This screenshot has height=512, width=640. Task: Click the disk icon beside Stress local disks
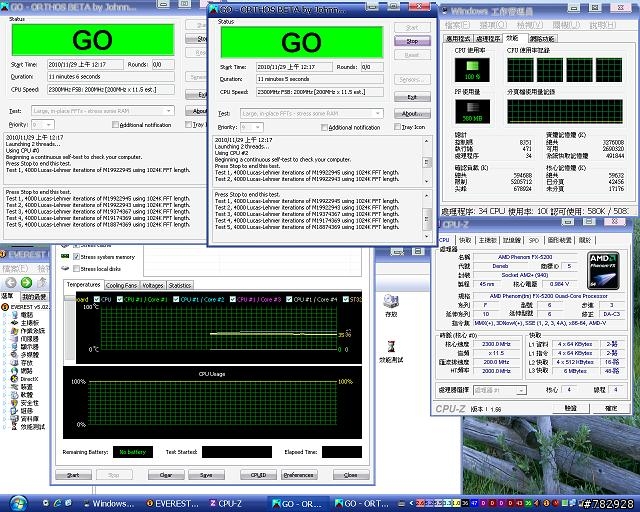65,268
